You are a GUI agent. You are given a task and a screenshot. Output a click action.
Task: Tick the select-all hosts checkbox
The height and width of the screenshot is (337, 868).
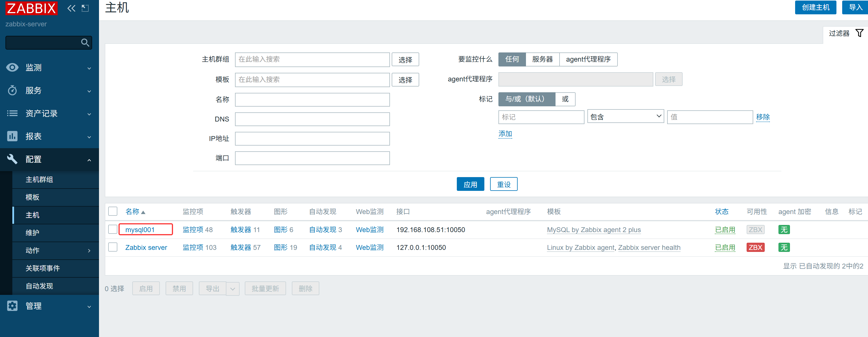(x=113, y=211)
